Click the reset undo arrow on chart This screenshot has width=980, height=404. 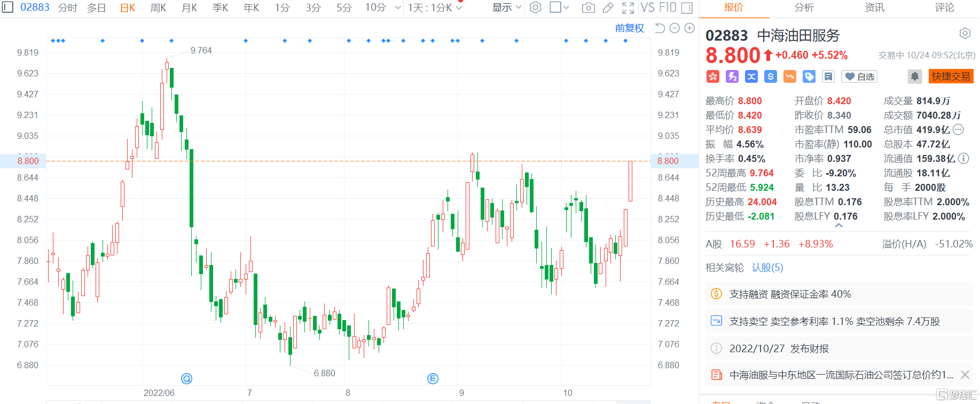coord(660,28)
